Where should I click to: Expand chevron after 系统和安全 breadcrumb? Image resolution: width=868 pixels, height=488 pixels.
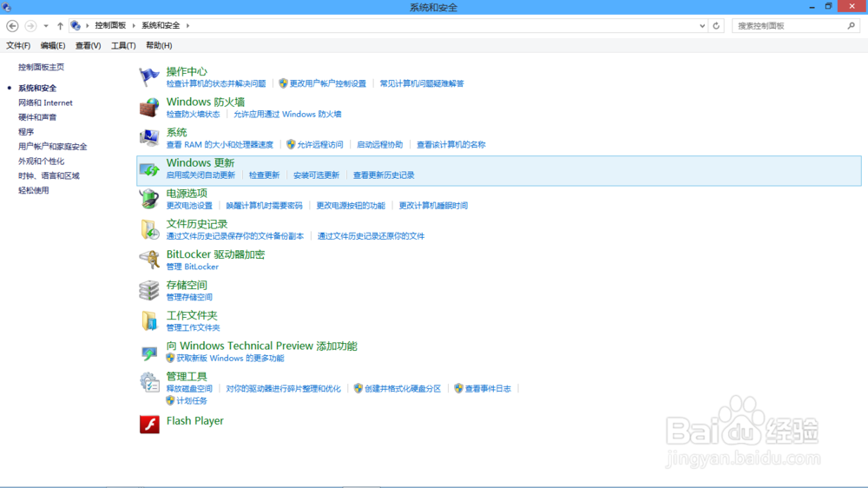tap(187, 25)
